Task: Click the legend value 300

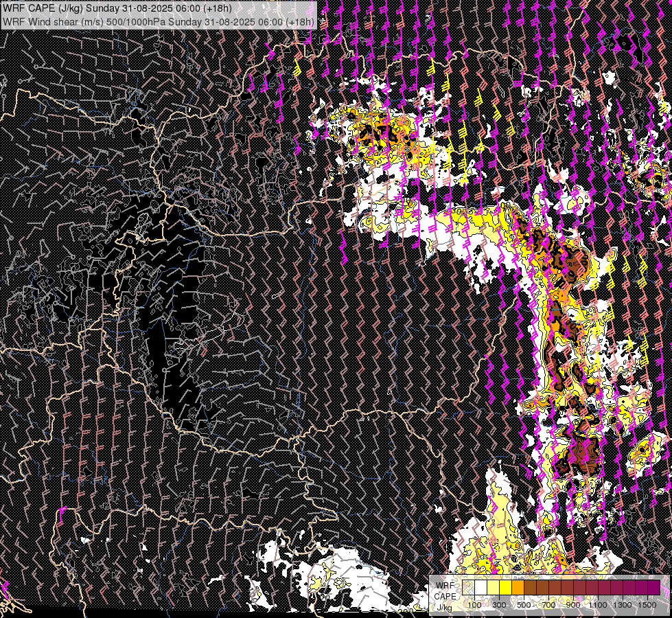Action: pyautogui.click(x=499, y=605)
